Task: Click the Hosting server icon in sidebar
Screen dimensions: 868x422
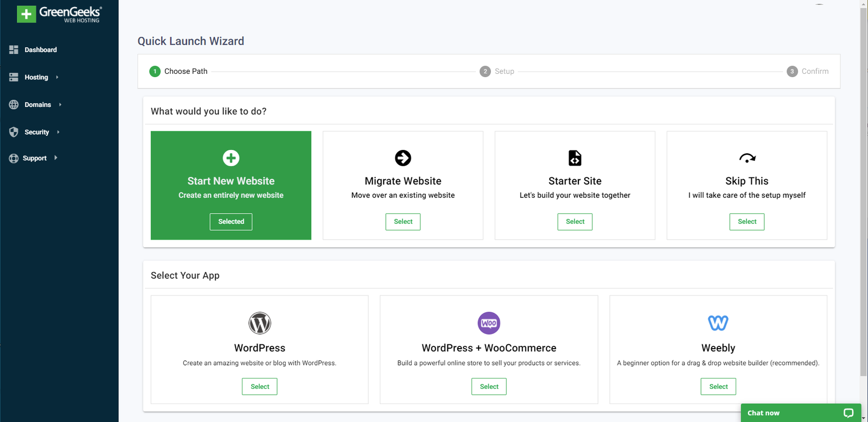Action: [14, 77]
